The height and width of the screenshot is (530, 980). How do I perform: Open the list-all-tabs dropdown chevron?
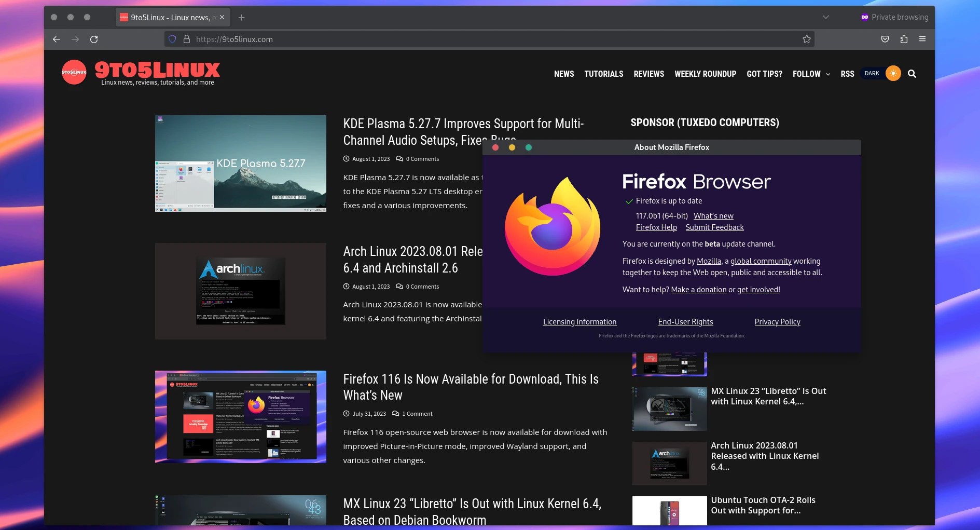(825, 17)
